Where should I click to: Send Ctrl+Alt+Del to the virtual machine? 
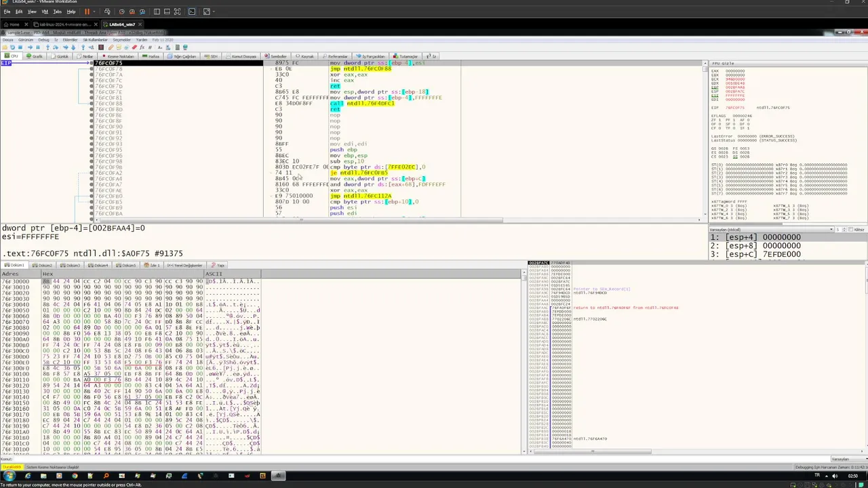click(x=107, y=12)
